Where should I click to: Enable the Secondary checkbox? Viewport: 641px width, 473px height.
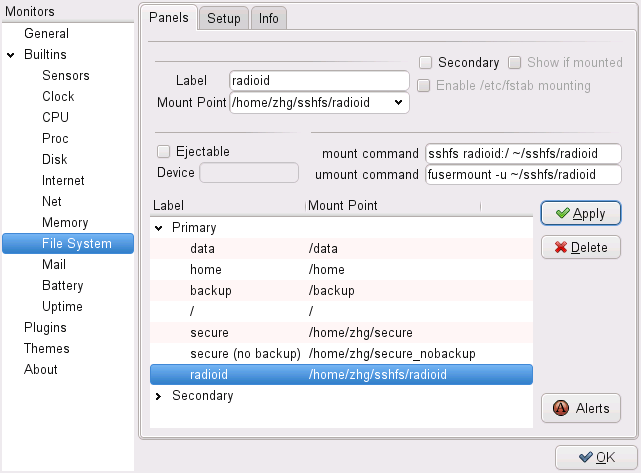coord(425,62)
